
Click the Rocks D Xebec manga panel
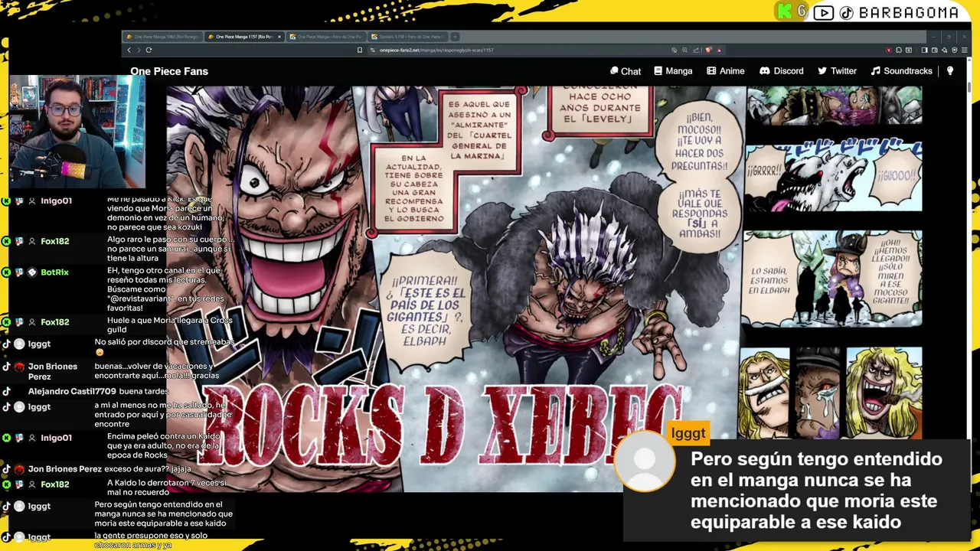456,289
